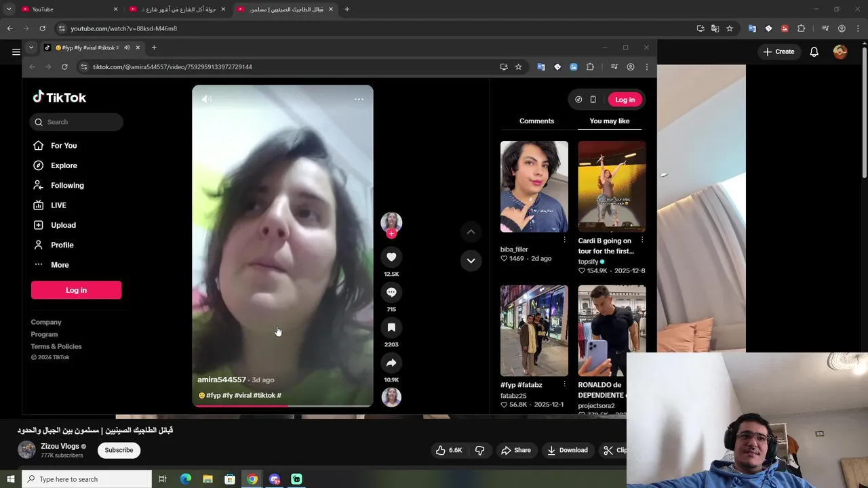The height and width of the screenshot is (488, 868).
Task: Open TikTok window tab search dropdown
Action: [x=31, y=47]
